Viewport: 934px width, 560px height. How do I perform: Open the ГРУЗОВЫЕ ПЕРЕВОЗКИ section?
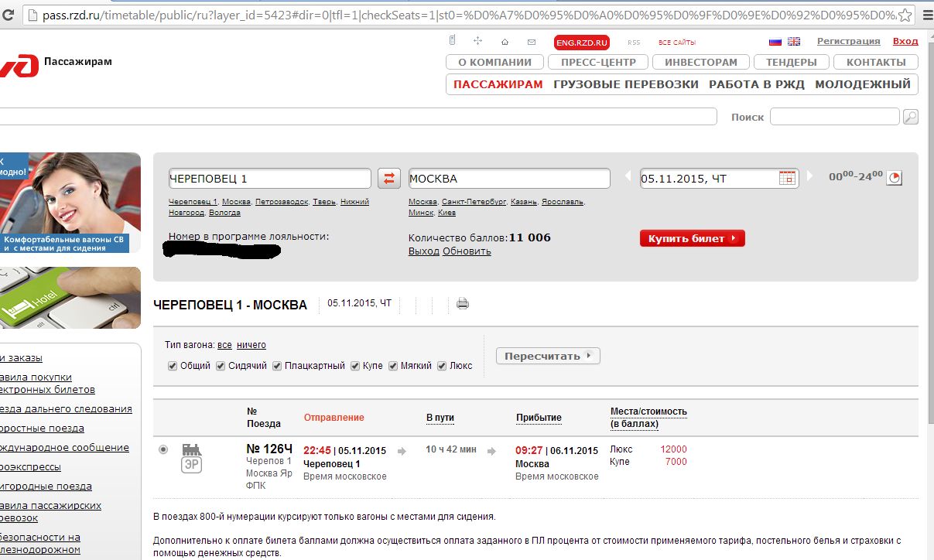(x=625, y=84)
